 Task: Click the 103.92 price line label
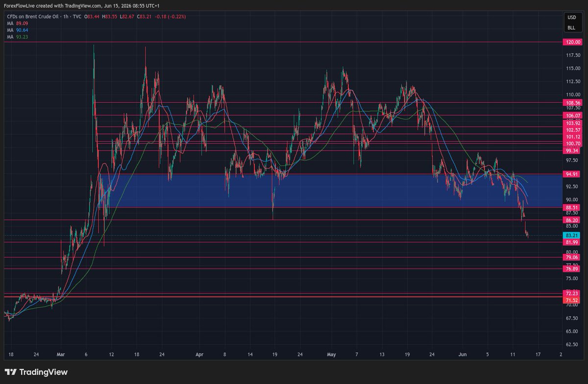click(573, 122)
